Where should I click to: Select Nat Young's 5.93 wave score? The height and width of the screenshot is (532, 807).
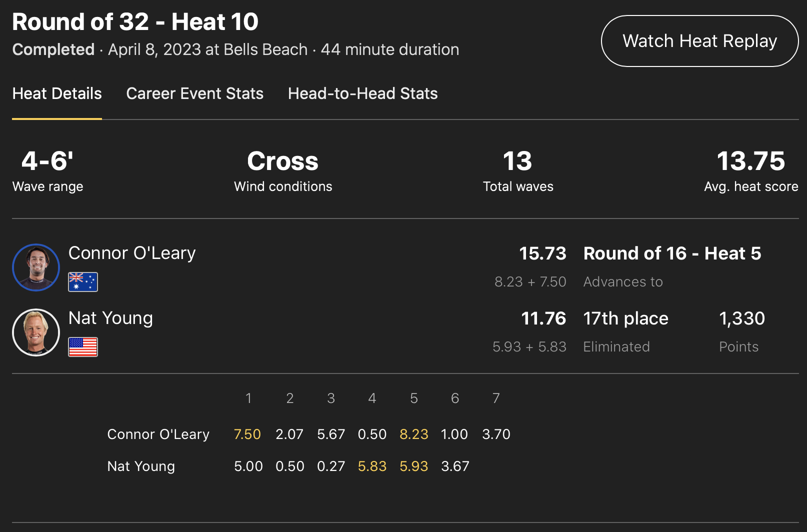click(x=413, y=466)
